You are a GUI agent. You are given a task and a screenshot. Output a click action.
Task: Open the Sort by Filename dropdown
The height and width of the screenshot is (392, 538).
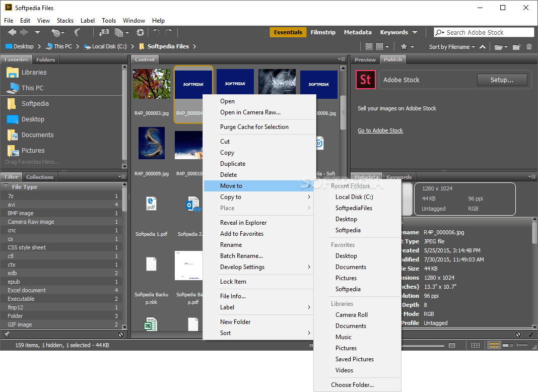(x=452, y=47)
